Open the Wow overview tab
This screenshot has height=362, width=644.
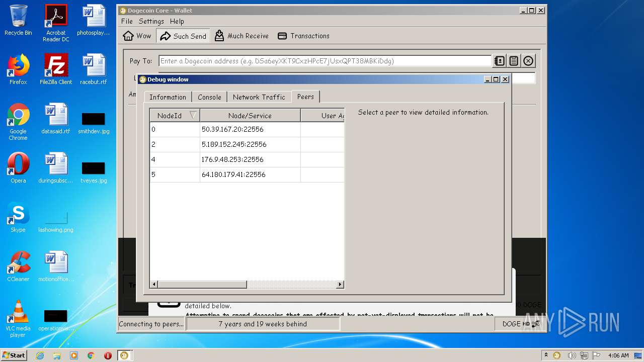137,36
